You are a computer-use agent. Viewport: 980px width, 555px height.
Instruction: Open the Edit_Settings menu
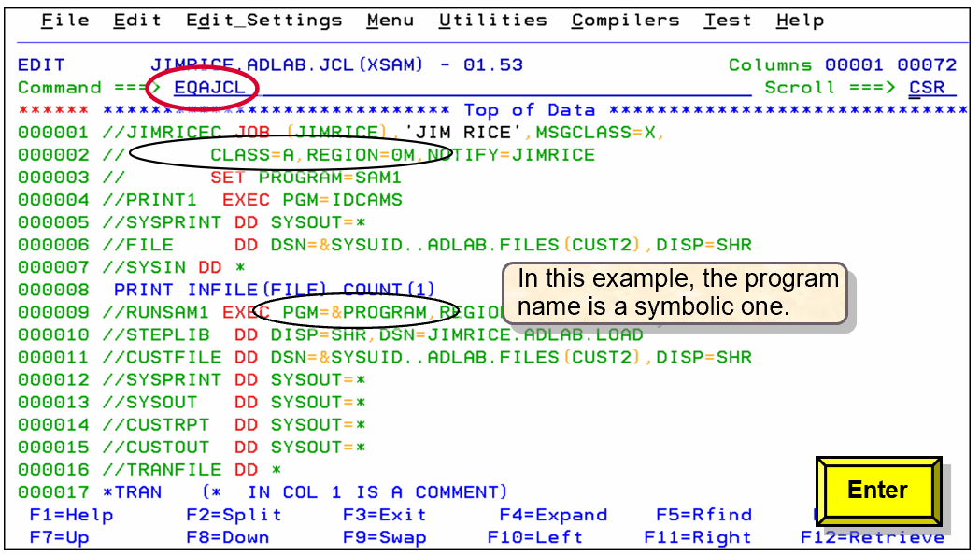point(264,20)
